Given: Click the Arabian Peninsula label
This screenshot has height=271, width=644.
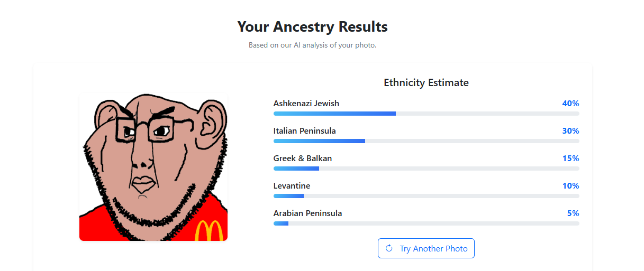Looking at the screenshot, I should [307, 213].
